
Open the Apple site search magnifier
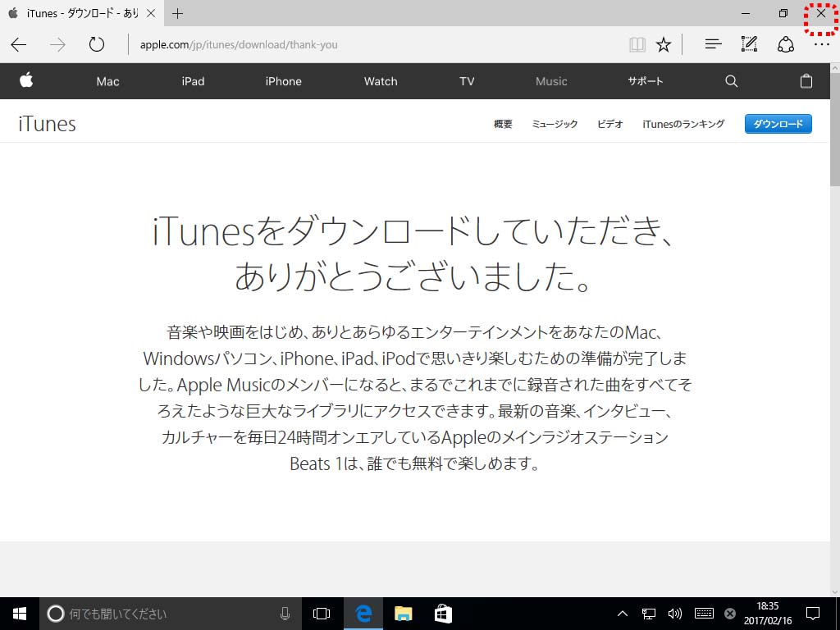731,81
